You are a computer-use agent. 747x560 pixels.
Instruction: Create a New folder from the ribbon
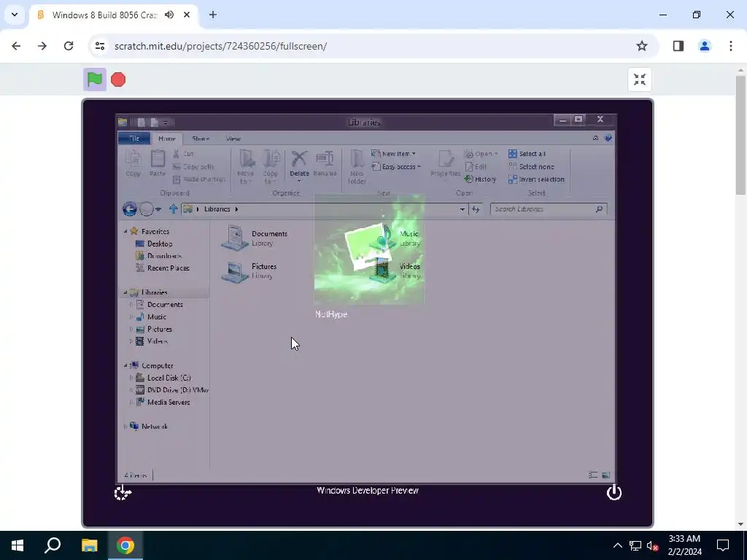point(357,167)
